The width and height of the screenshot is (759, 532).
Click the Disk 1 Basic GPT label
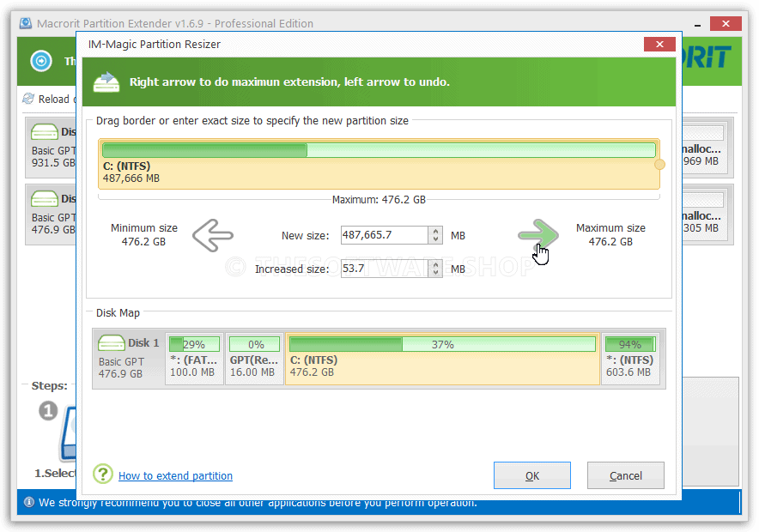point(127,359)
